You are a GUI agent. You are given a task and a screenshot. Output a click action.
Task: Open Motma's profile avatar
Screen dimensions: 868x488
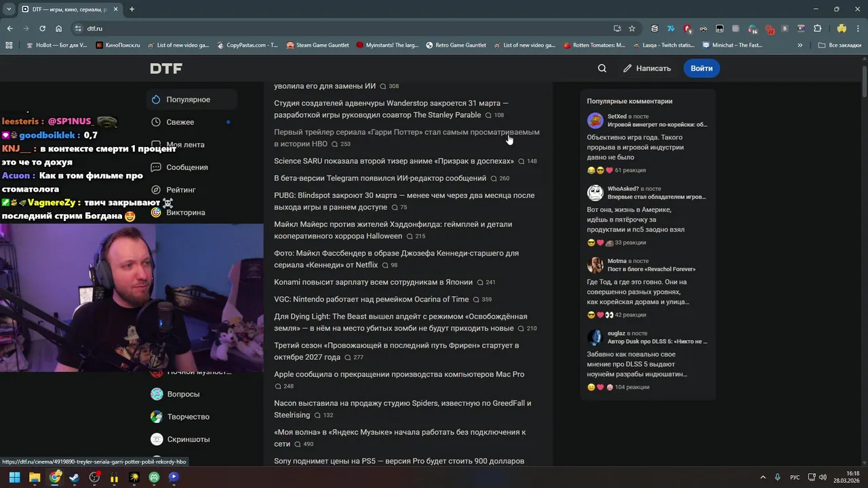[595, 265]
